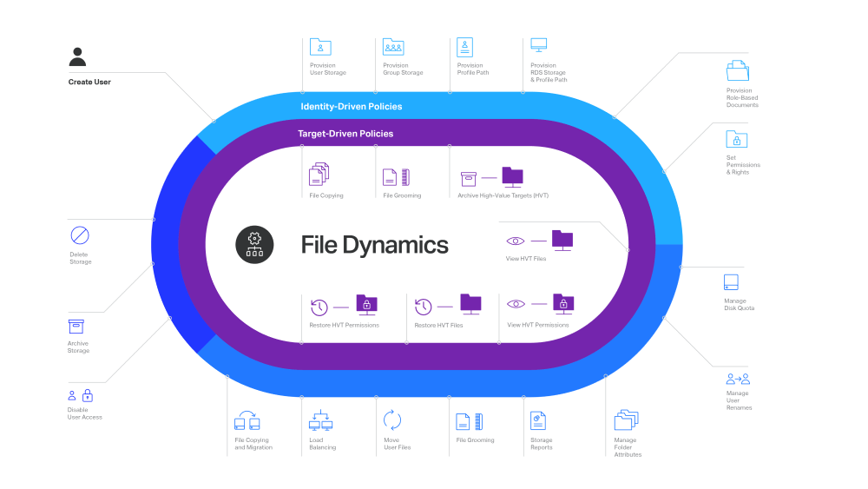Click the Restore HVT Files clock icon

pyautogui.click(x=424, y=307)
